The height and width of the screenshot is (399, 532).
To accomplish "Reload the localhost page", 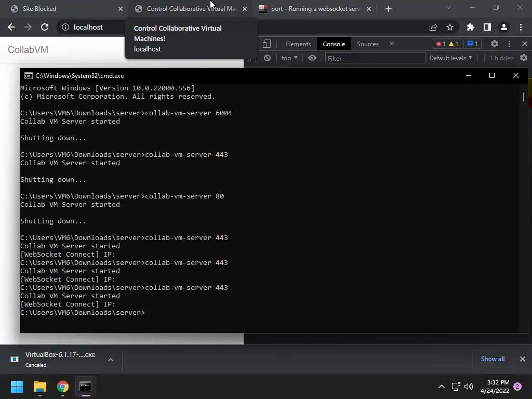I will pos(45,27).
